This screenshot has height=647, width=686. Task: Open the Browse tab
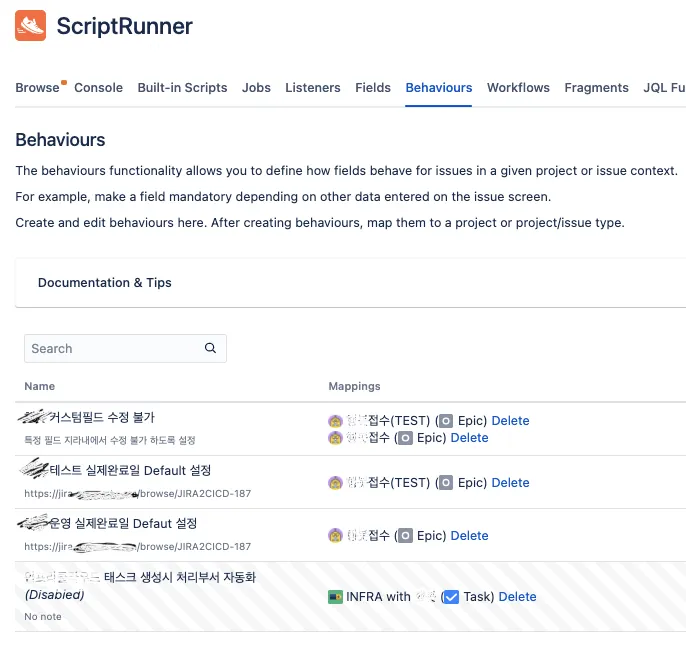pos(37,87)
